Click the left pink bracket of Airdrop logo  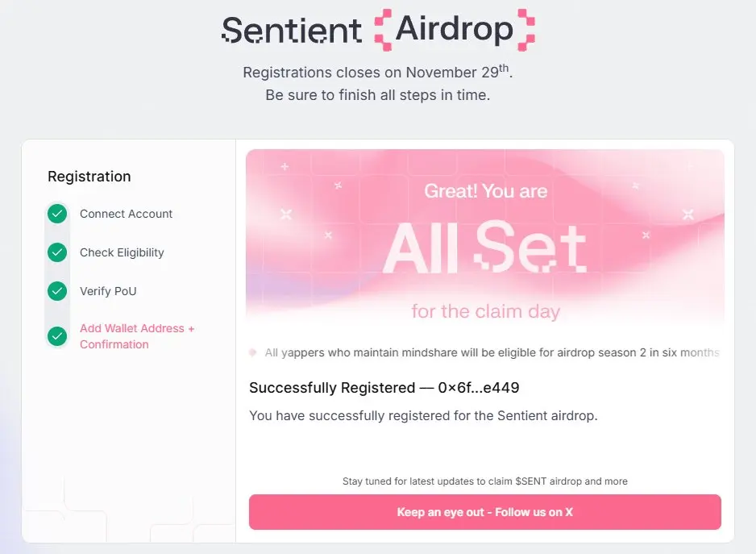384,31
